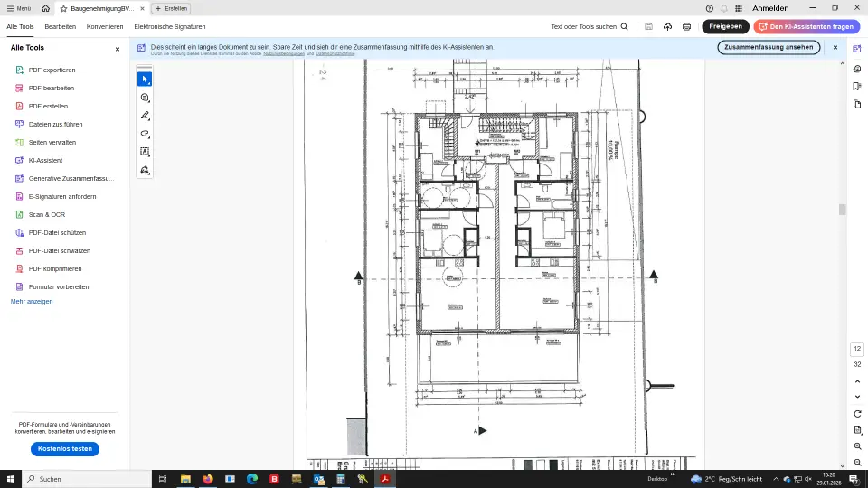Switch to the Bearbeiten tab
The width and height of the screenshot is (868, 488).
[60, 27]
